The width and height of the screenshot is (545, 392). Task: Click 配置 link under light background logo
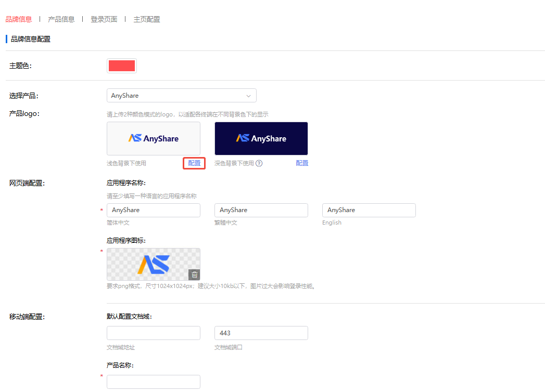(x=194, y=163)
